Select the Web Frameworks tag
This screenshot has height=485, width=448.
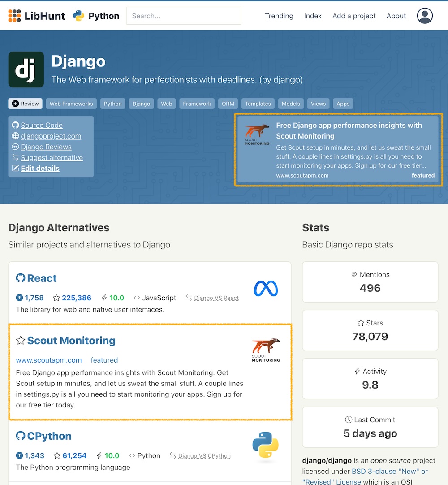[71, 104]
